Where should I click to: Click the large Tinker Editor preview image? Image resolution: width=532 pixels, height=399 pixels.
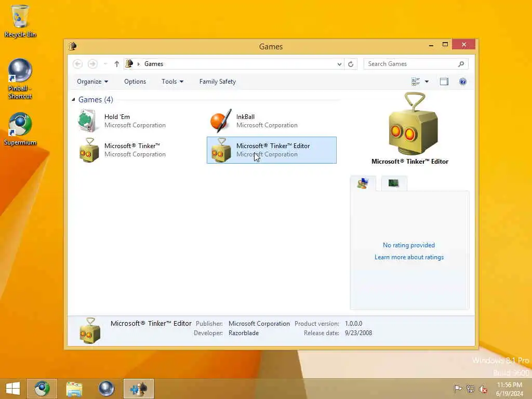(413, 124)
